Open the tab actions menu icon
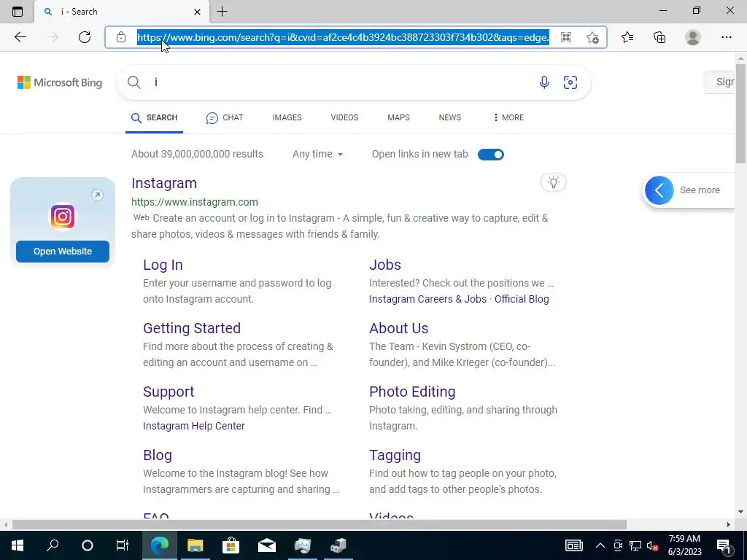Image resolution: width=747 pixels, height=560 pixels. click(x=18, y=12)
